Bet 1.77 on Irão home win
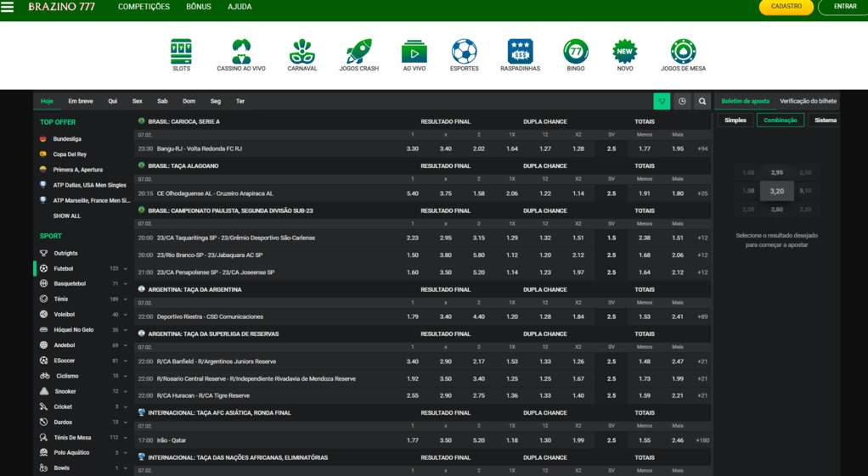Image resolution: width=868 pixels, height=476 pixels. click(x=413, y=440)
